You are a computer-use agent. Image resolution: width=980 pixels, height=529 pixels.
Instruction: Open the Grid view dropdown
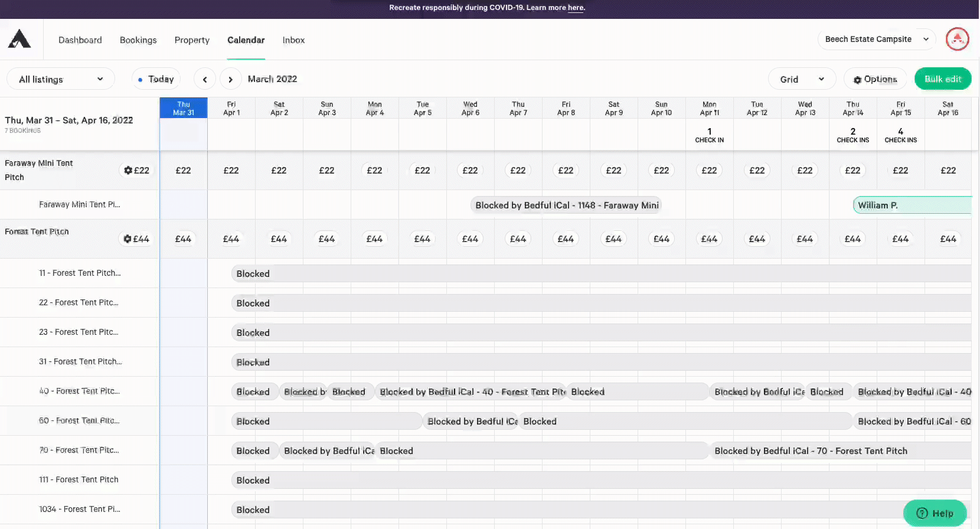pyautogui.click(x=802, y=79)
